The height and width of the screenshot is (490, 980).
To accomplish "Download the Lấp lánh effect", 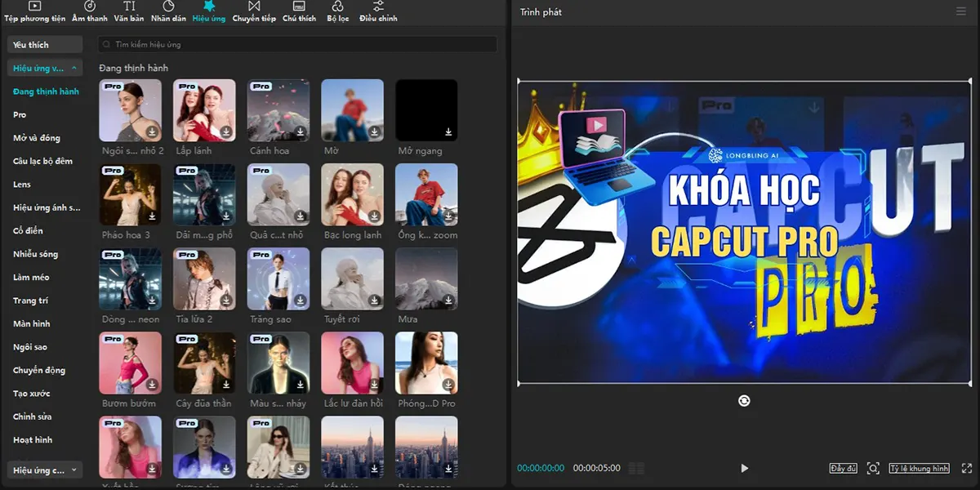I will [226, 132].
